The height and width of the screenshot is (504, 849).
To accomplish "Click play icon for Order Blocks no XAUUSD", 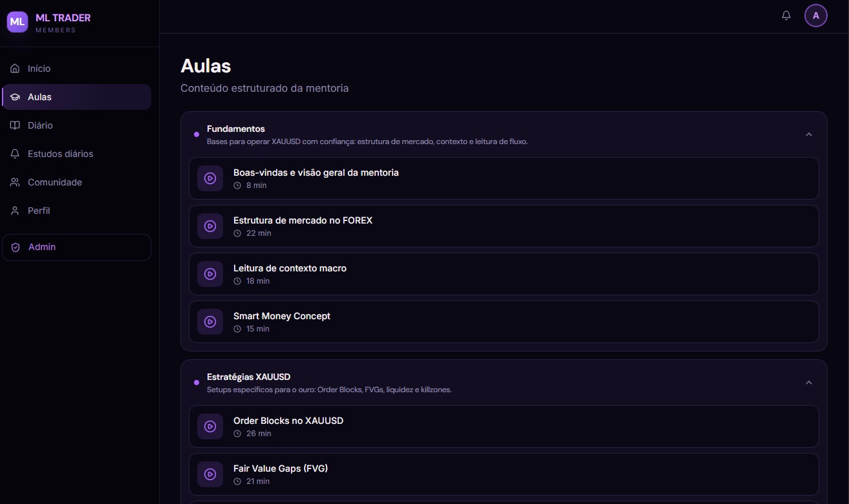I will (x=210, y=426).
